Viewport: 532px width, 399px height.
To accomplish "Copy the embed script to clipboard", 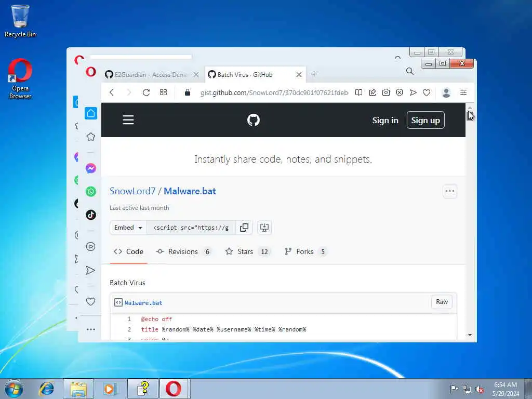I will [x=244, y=228].
